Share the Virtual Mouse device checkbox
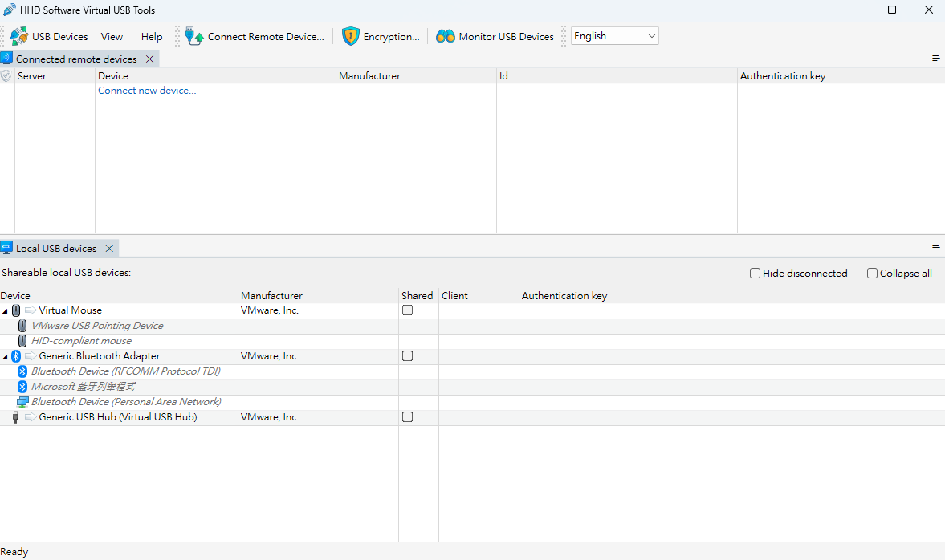Image resolution: width=945 pixels, height=560 pixels. click(x=407, y=310)
